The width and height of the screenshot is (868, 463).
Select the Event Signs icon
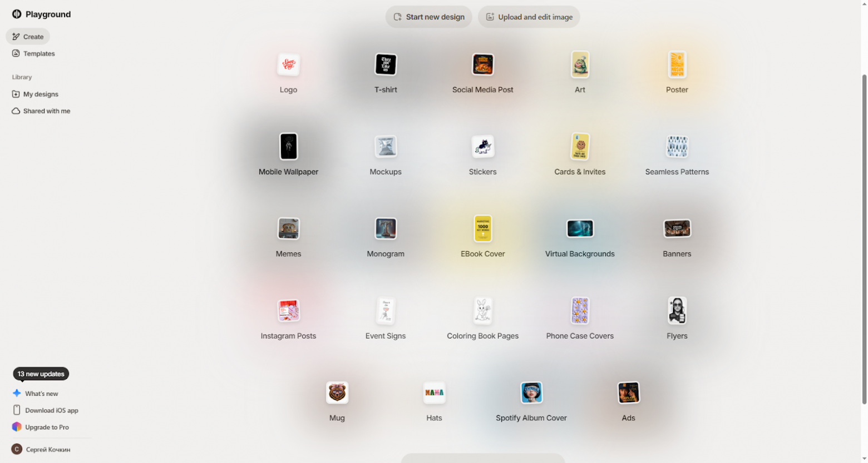(386, 311)
